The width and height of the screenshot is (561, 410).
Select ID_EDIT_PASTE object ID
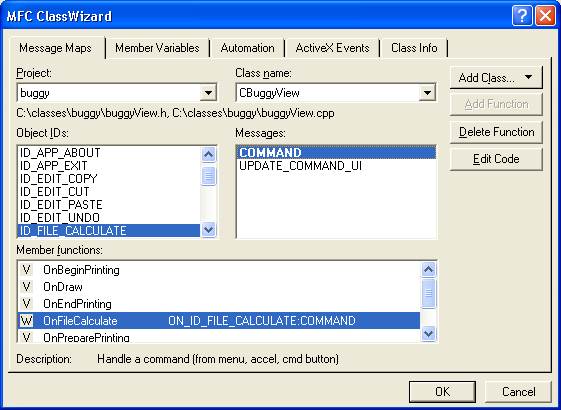(x=109, y=205)
